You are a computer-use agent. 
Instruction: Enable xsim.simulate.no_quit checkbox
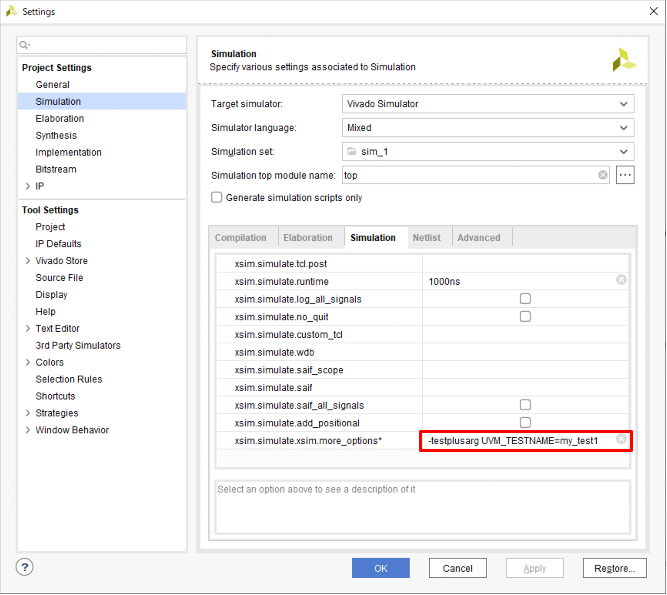click(x=525, y=317)
